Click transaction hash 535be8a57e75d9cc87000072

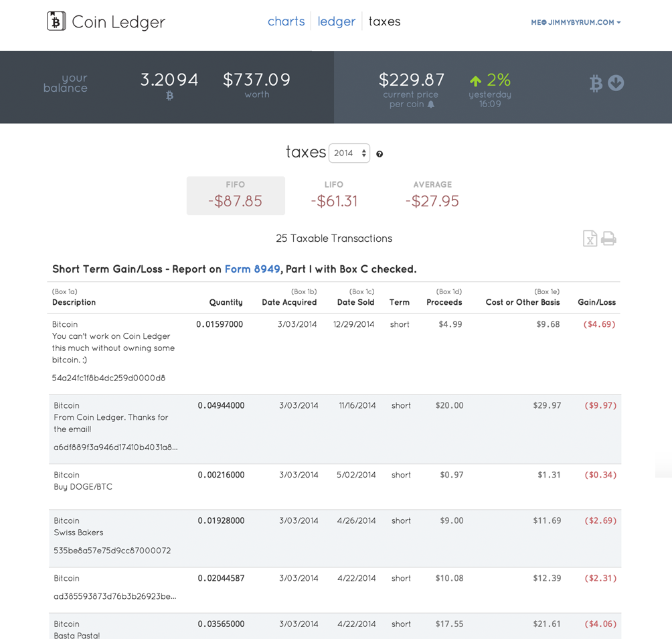[112, 550]
